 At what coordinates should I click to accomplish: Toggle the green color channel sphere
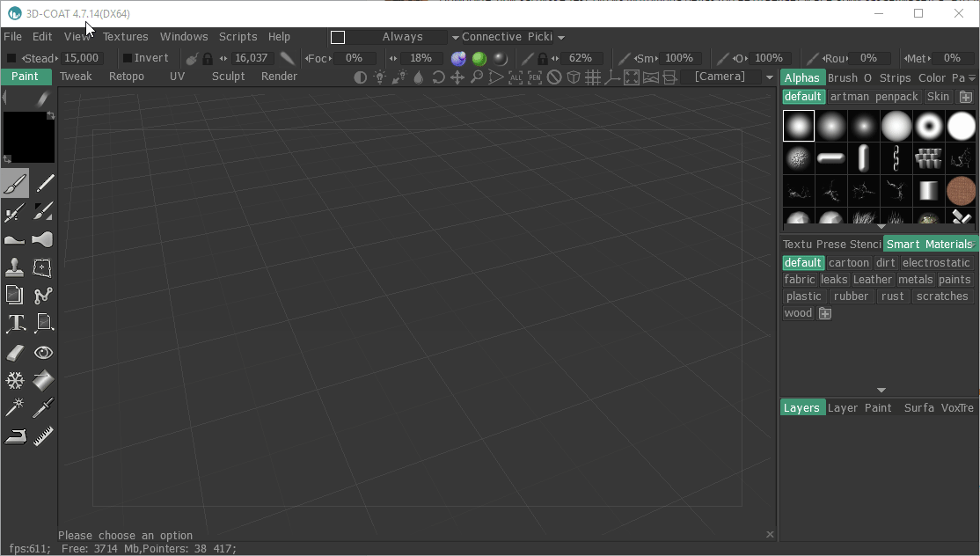click(x=479, y=59)
